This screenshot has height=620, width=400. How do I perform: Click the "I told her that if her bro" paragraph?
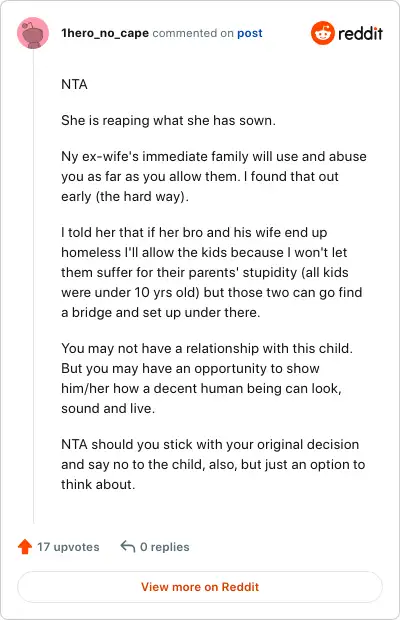211,272
